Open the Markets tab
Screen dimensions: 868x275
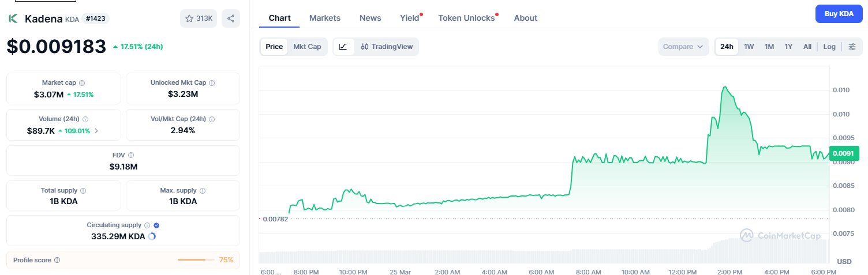325,18
